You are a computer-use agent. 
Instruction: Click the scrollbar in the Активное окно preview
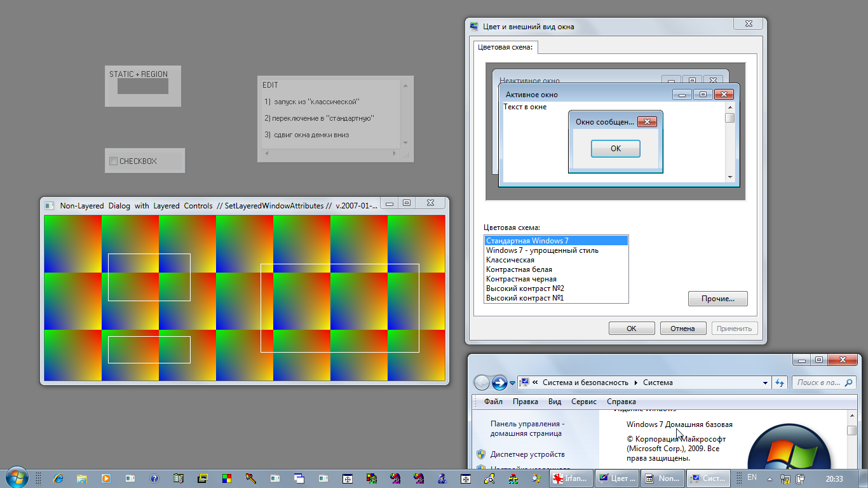[730, 142]
